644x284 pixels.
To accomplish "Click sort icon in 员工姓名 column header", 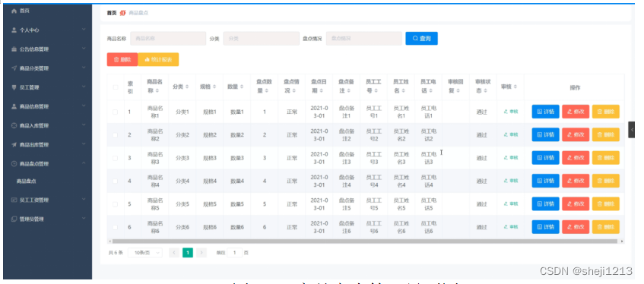I will pyautogui.click(x=404, y=90).
